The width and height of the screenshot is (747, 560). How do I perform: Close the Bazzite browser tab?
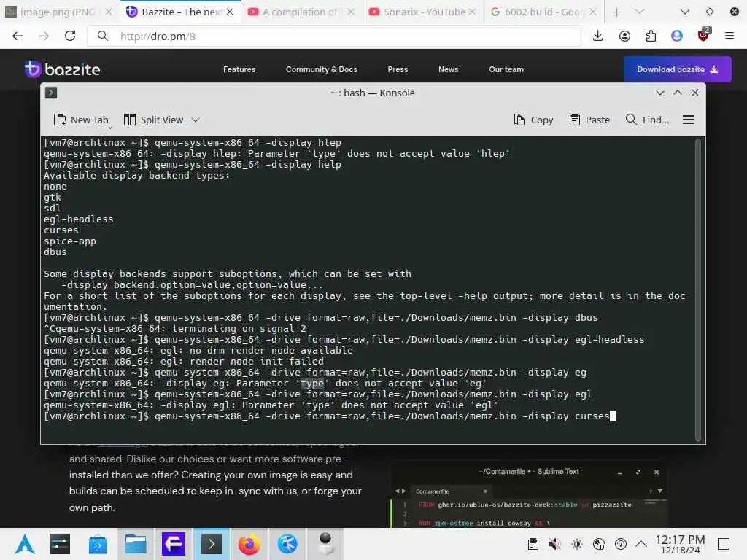(x=230, y=12)
